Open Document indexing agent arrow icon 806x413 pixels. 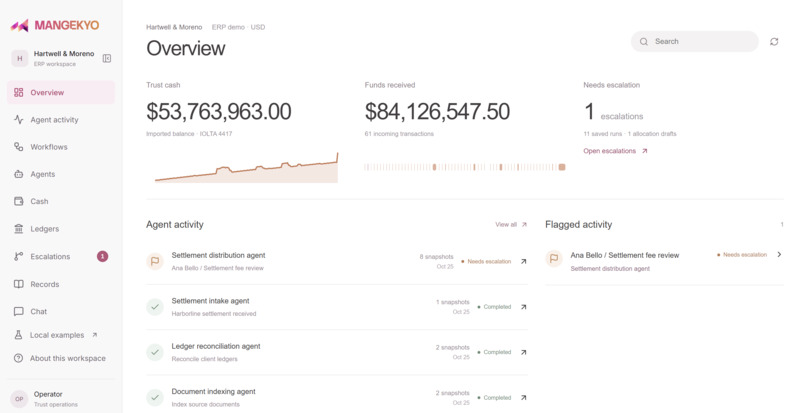pos(523,398)
